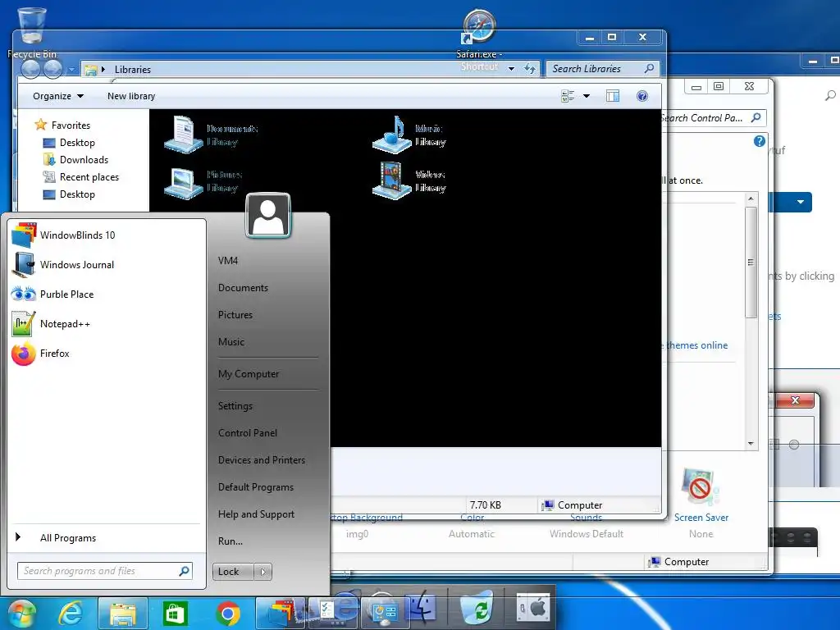This screenshot has height=630, width=840.
Task: Open the Recycle Bin desktop icon
Action: 32,32
